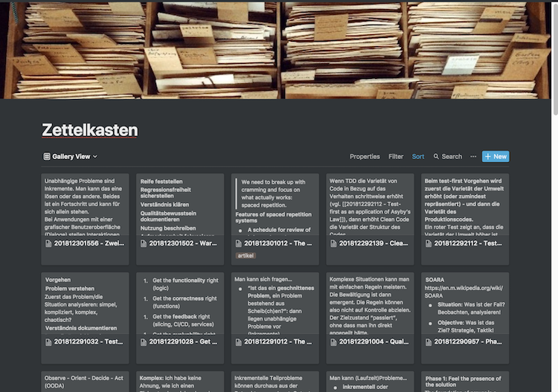Image resolution: width=558 pixels, height=392 pixels.
Task: Open the Filter options
Action: pyautogui.click(x=396, y=156)
